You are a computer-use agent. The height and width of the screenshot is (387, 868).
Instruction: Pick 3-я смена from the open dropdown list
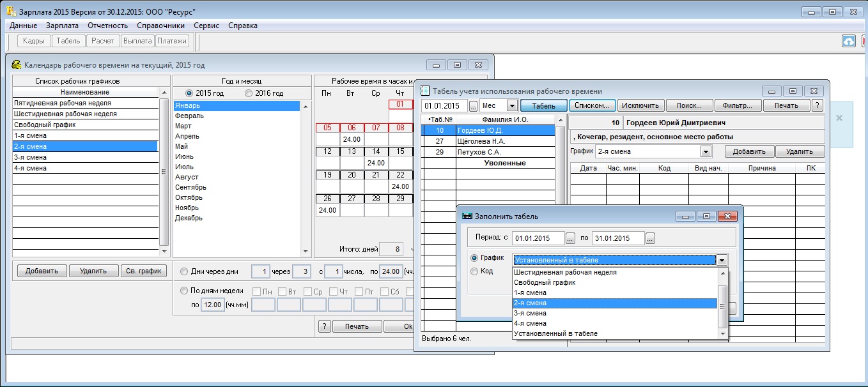[530, 313]
